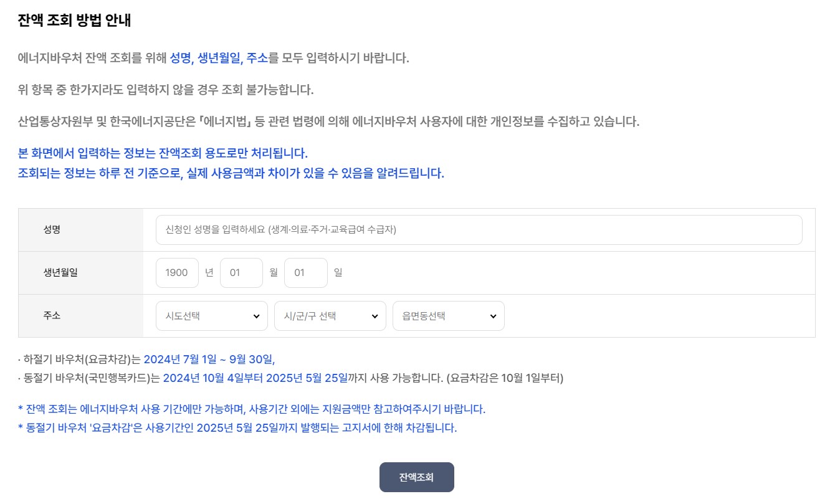Click the applicant name input field
Image resolution: width=840 pixels, height=504 pixels.
[479, 230]
